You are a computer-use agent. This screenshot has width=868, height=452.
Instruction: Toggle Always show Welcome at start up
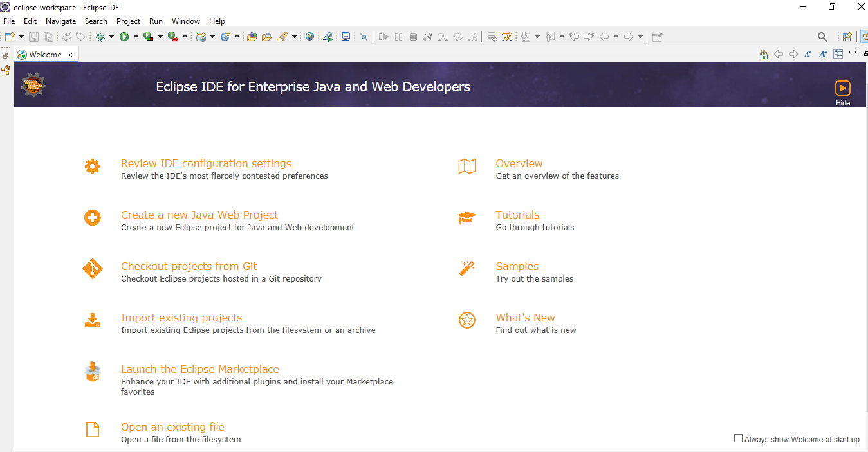pyautogui.click(x=738, y=438)
